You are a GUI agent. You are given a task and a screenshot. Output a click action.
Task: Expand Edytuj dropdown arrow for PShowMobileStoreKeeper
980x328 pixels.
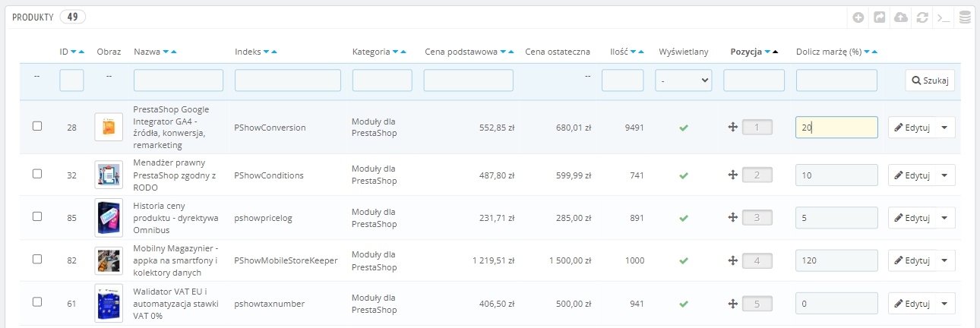click(x=945, y=260)
